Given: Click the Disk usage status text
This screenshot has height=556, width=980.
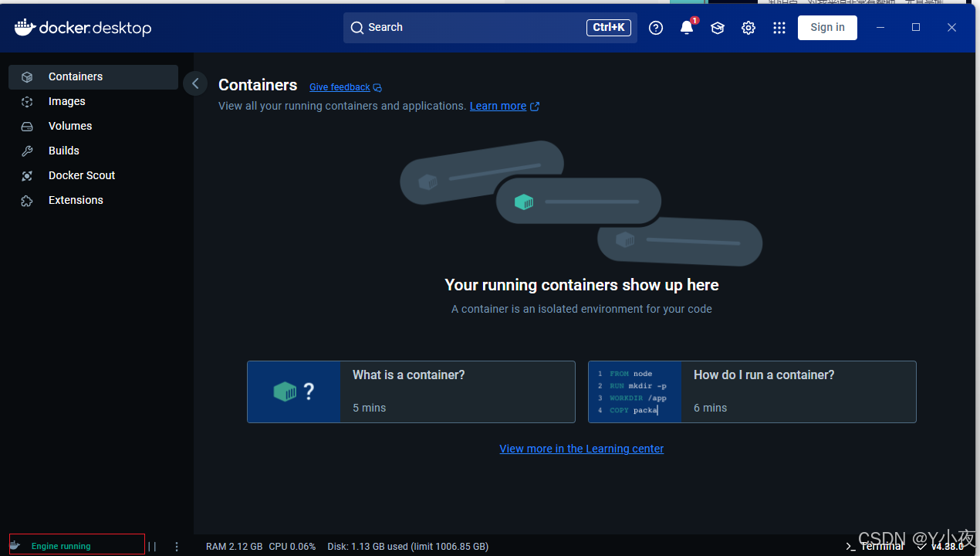Looking at the screenshot, I should click(x=408, y=546).
